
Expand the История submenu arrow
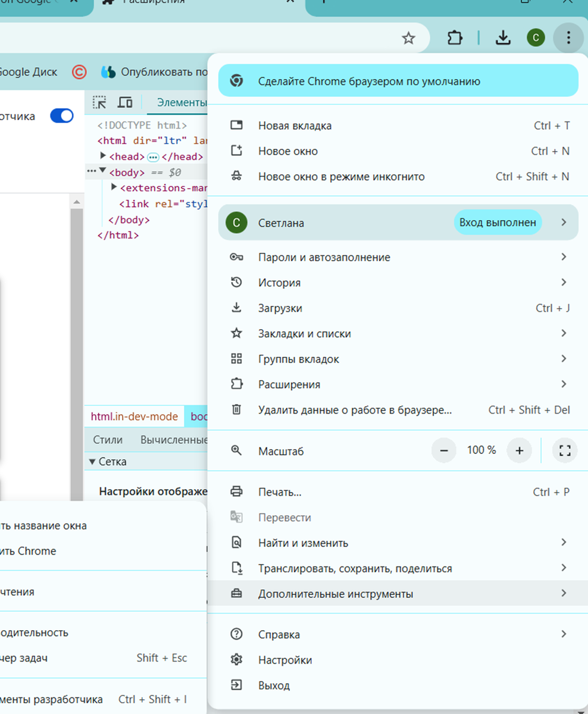click(x=564, y=283)
